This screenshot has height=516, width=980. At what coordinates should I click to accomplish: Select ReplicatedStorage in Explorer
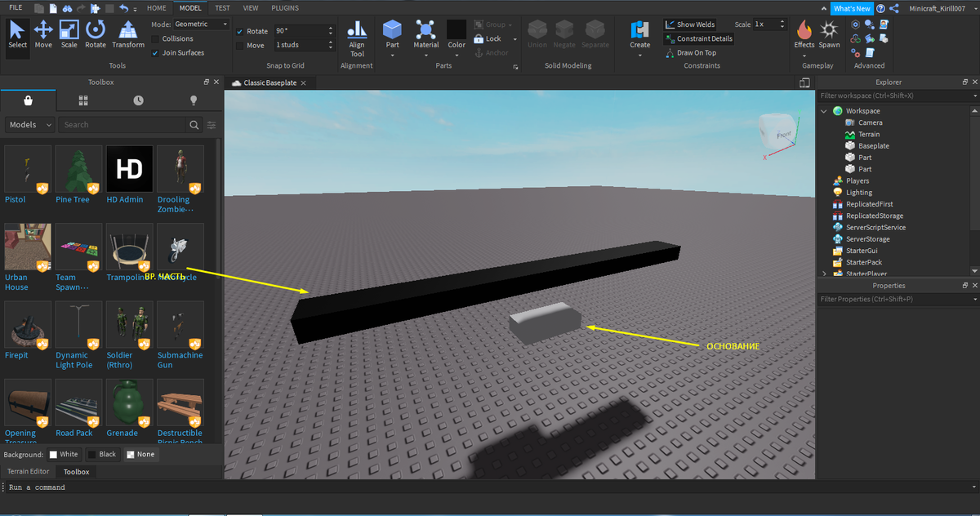click(874, 216)
